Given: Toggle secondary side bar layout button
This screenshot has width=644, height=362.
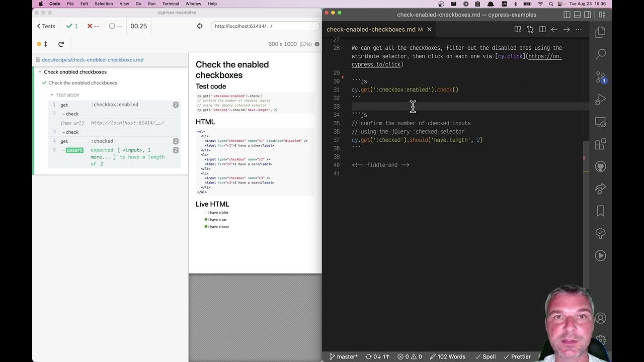Looking at the screenshot, I should (x=589, y=15).
